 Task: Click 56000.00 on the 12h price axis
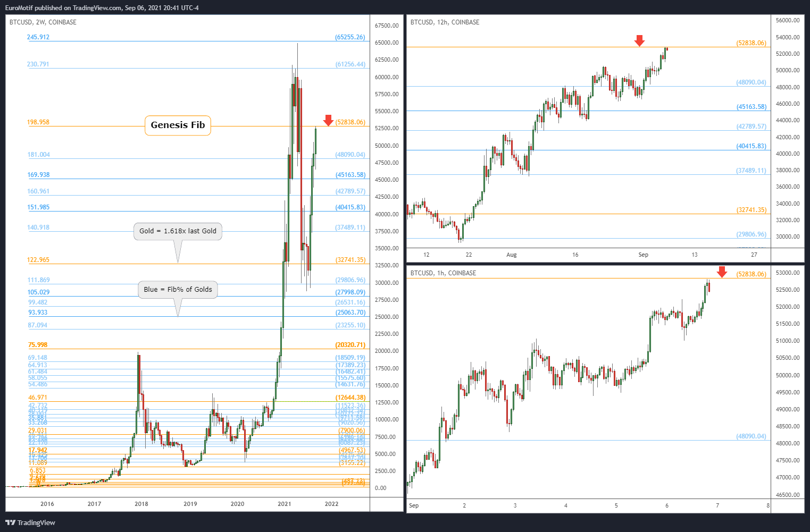(788, 21)
